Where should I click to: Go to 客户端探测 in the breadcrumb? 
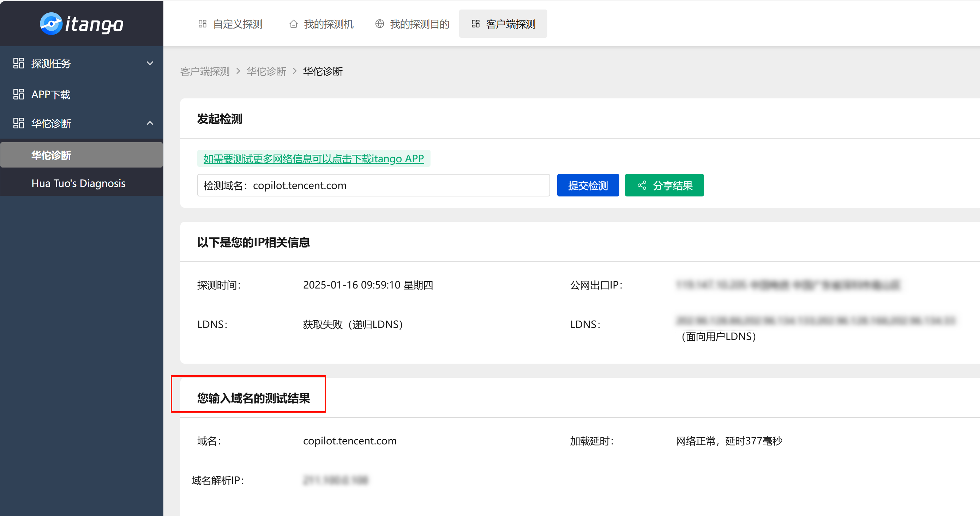pos(205,72)
